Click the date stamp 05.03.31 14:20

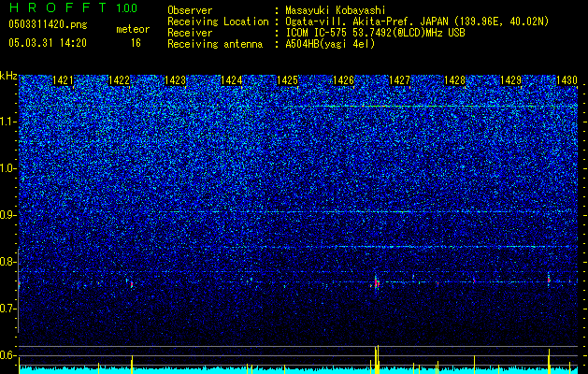pos(48,43)
